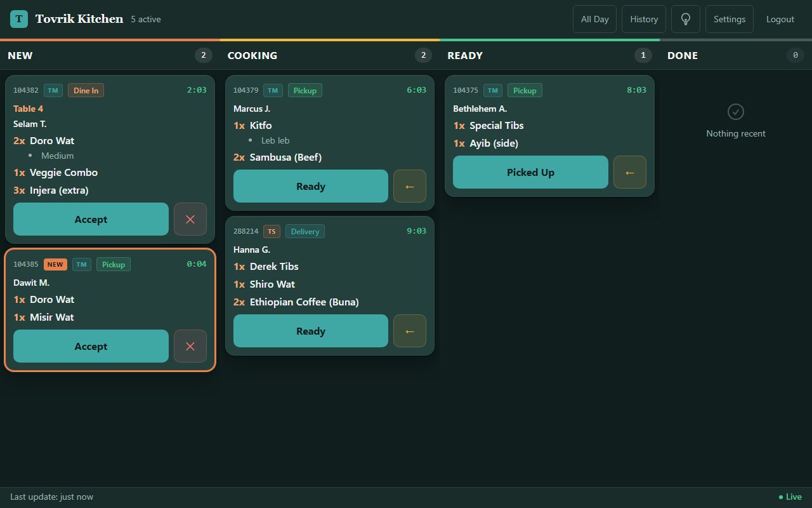
Task: Mark Hanna G.'s delivery order as Ready
Action: tap(311, 331)
